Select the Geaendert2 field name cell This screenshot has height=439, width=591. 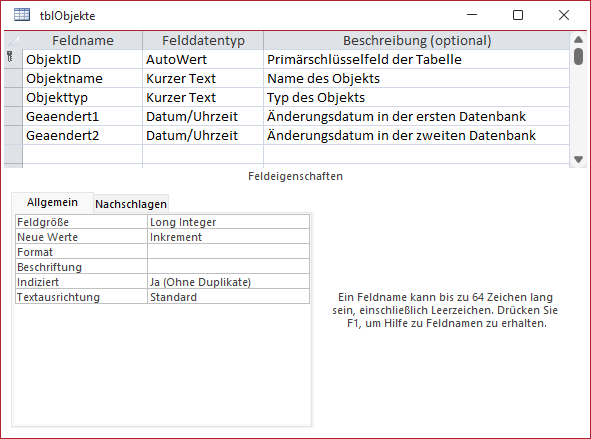[x=83, y=135]
